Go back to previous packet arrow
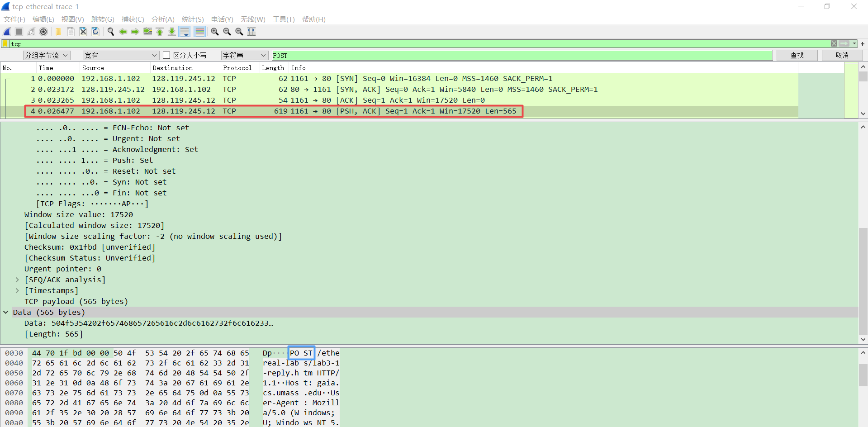 point(123,32)
